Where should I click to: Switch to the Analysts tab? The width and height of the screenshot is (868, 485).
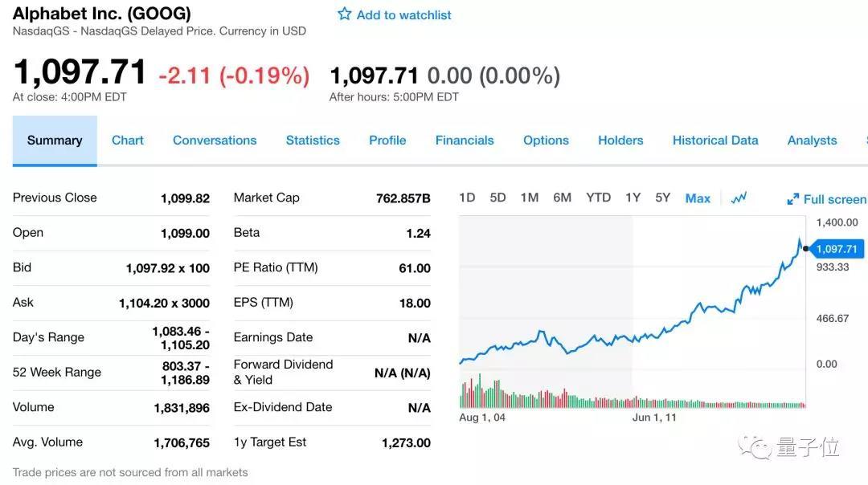[x=812, y=141]
